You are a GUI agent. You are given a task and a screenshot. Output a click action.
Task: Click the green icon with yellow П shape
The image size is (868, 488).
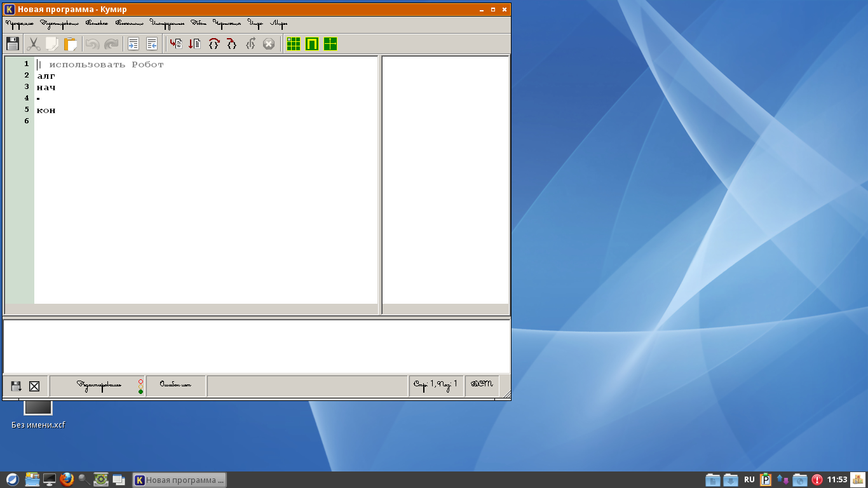311,44
